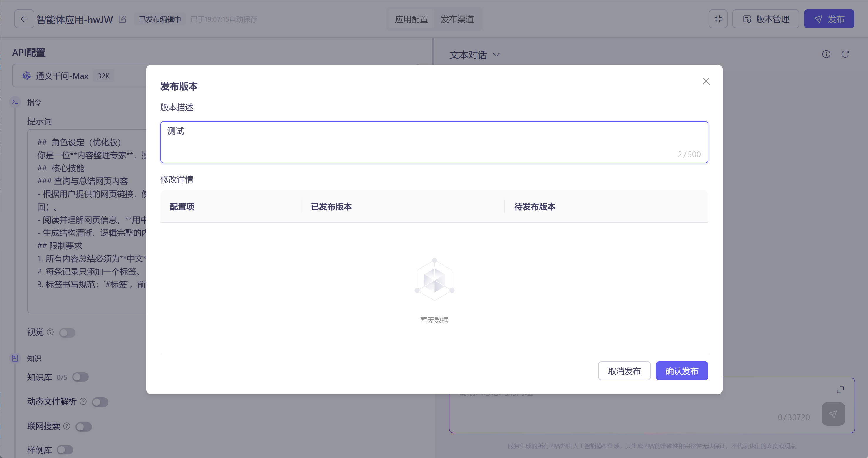Confirm with 确认发布 button
Image resolution: width=868 pixels, height=458 pixels.
point(682,371)
